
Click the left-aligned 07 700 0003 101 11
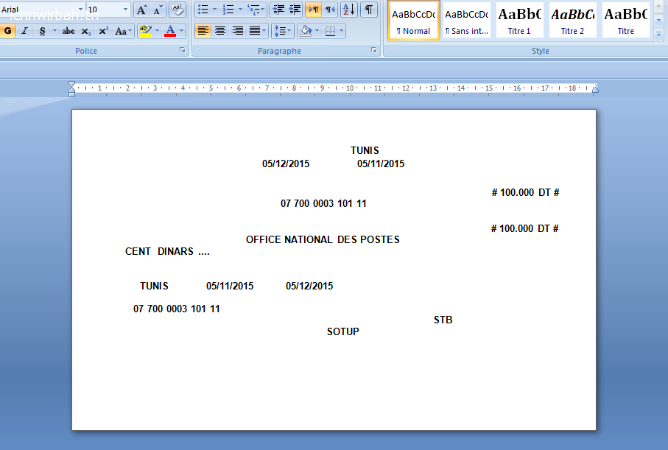click(x=176, y=309)
